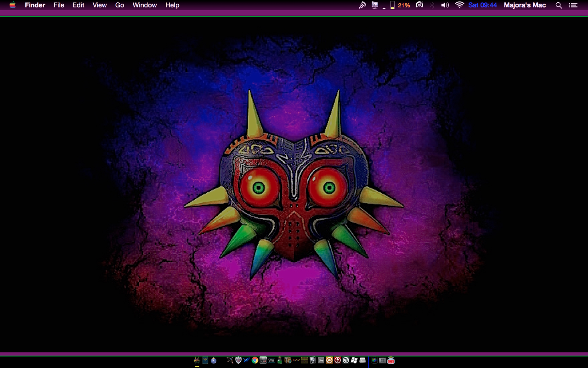Click the treasure chest Dock icon

point(305,360)
